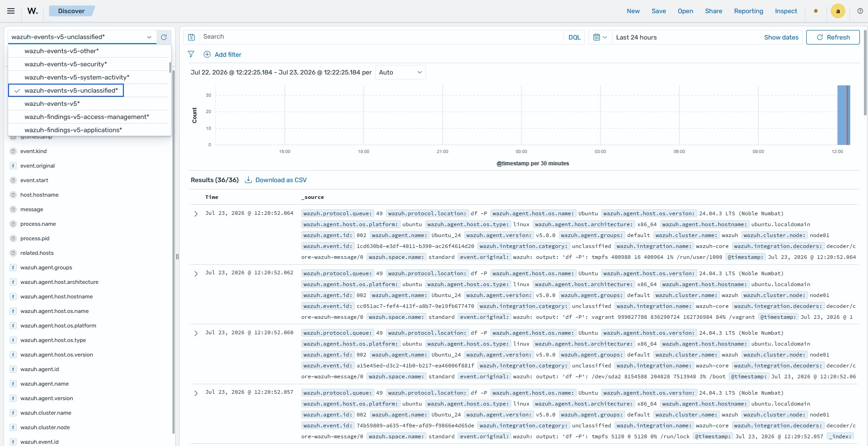Screen dimensions: 868x446
Task: Click the Discover breadcrumb
Action: (71, 11)
